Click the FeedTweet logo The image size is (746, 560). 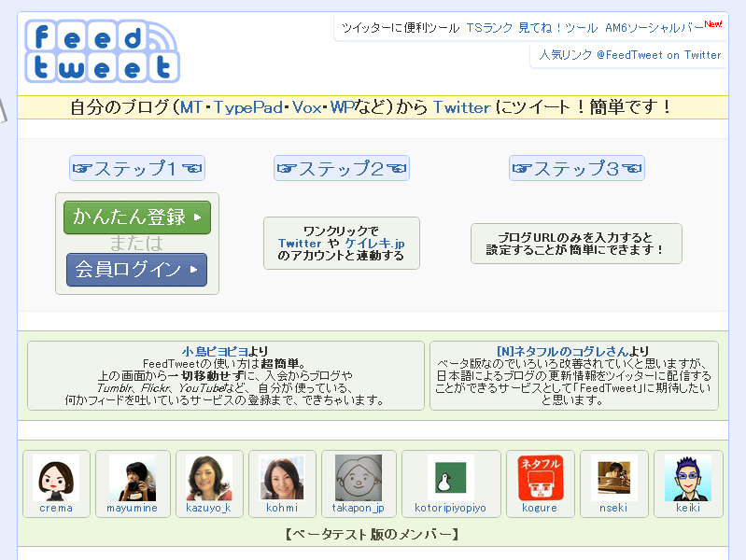pyautogui.click(x=103, y=51)
